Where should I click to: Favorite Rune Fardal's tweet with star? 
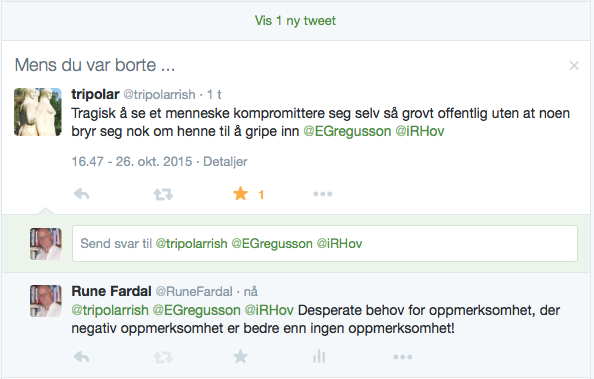tap(241, 356)
